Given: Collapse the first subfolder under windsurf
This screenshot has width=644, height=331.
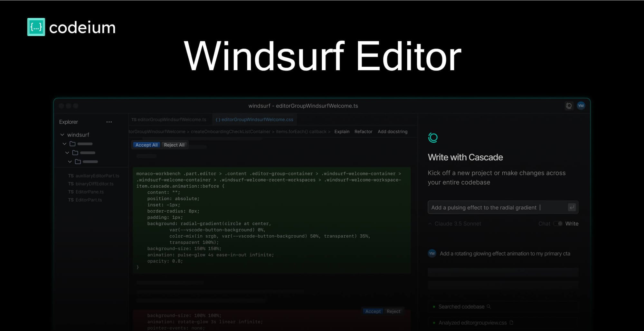Looking at the screenshot, I should (65, 144).
